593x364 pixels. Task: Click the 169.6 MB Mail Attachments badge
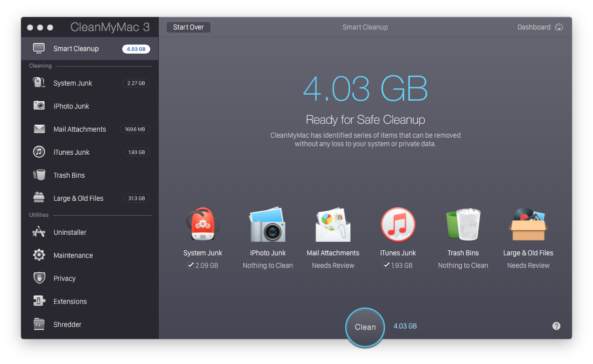135,129
